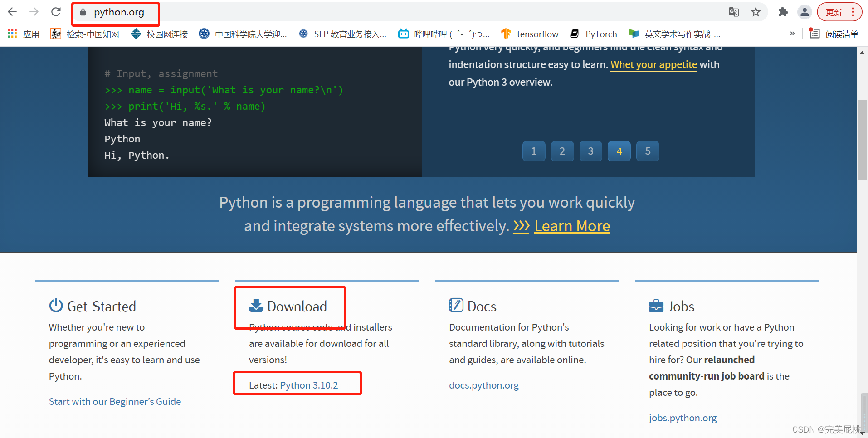
Task: Select slide 3 in the code carousel
Action: (591, 151)
